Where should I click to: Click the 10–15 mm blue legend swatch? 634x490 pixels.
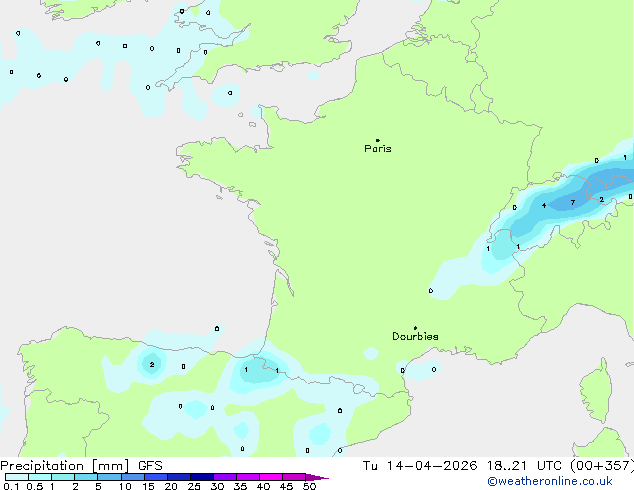[132, 477]
